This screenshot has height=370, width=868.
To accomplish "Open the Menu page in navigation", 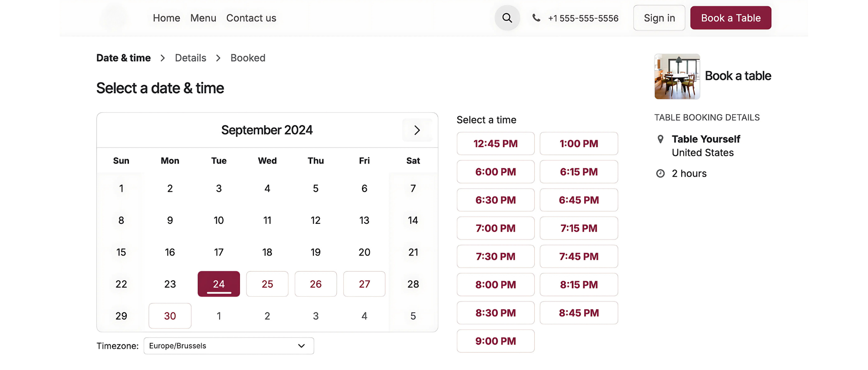I will pyautogui.click(x=203, y=18).
